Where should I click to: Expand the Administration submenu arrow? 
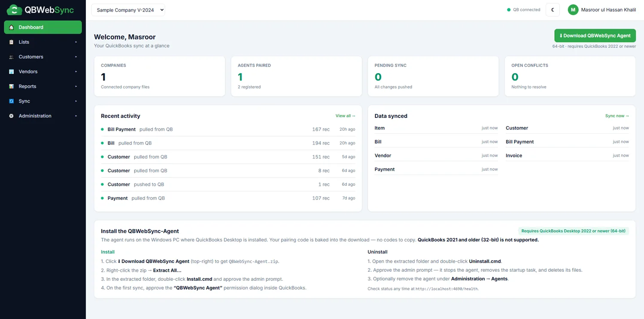76,116
